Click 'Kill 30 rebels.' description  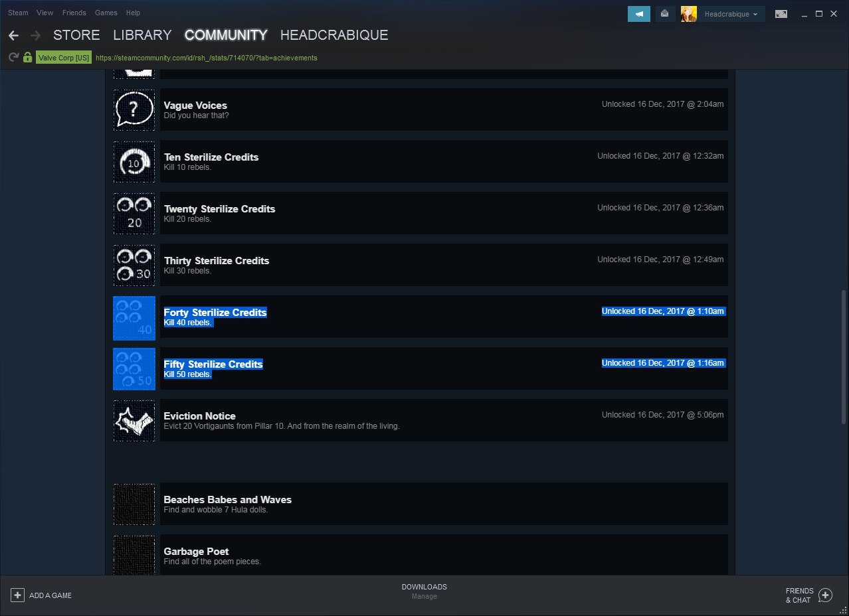click(x=187, y=271)
